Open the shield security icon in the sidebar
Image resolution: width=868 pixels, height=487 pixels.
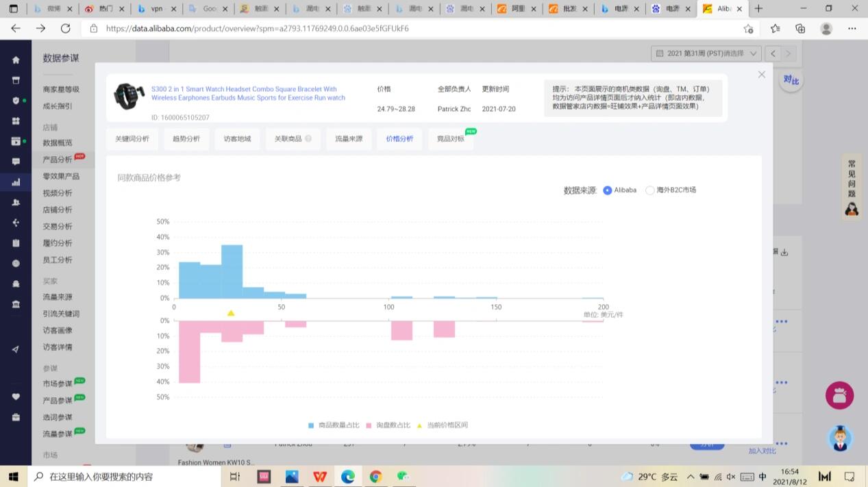click(x=16, y=100)
